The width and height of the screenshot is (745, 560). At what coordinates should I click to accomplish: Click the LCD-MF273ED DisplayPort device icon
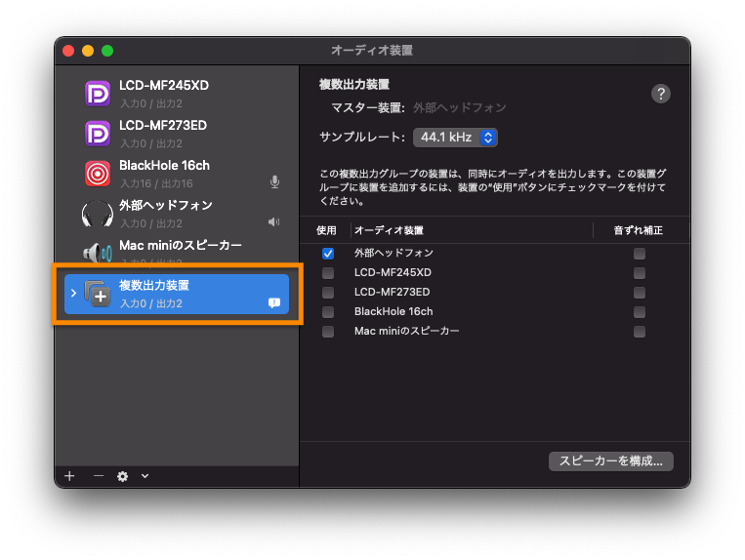[x=98, y=134]
